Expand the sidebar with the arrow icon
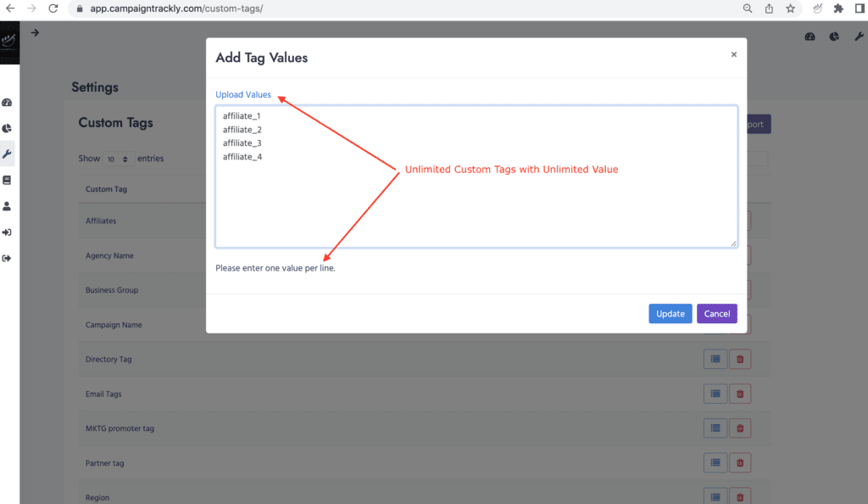Screen dimensions: 868x504 point(35,33)
